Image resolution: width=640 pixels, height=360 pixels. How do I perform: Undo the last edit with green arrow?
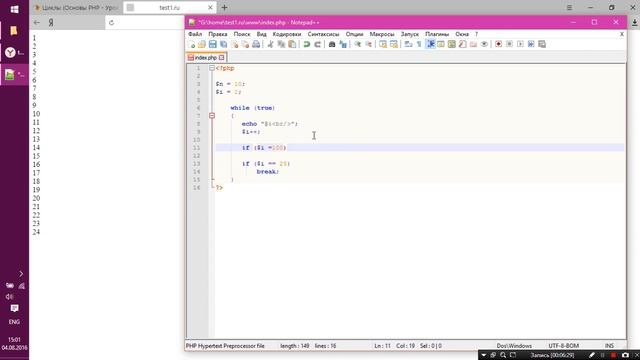pos(307,44)
